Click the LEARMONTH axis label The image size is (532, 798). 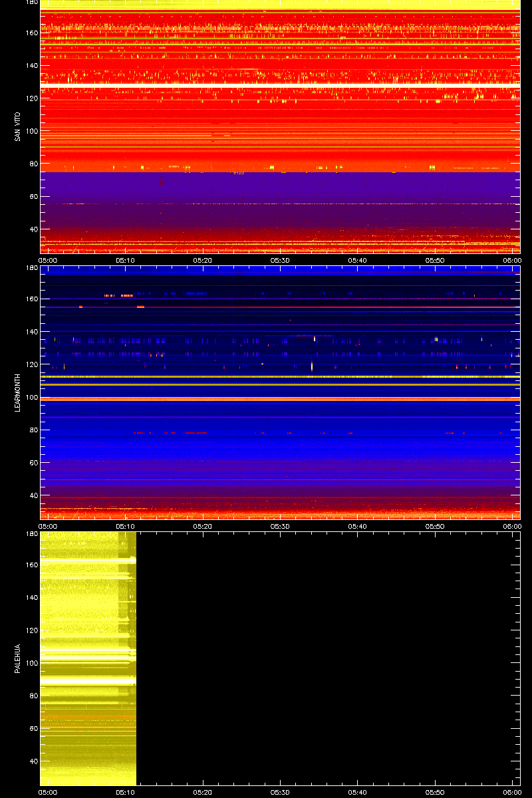pyautogui.click(x=17, y=392)
